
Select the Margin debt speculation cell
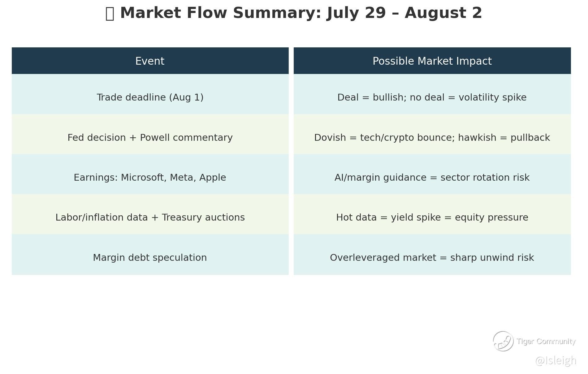[150, 258]
